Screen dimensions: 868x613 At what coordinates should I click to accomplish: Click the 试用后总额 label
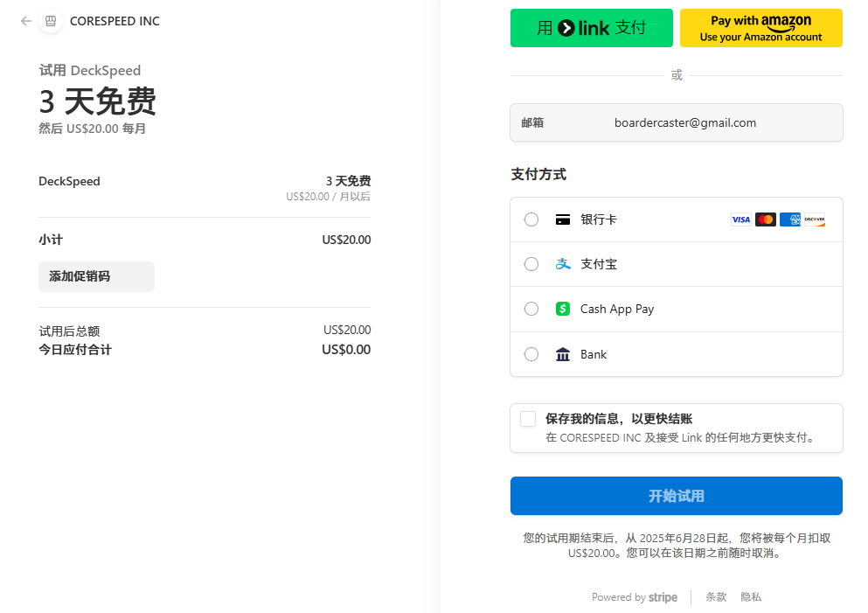[x=69, y=331]
